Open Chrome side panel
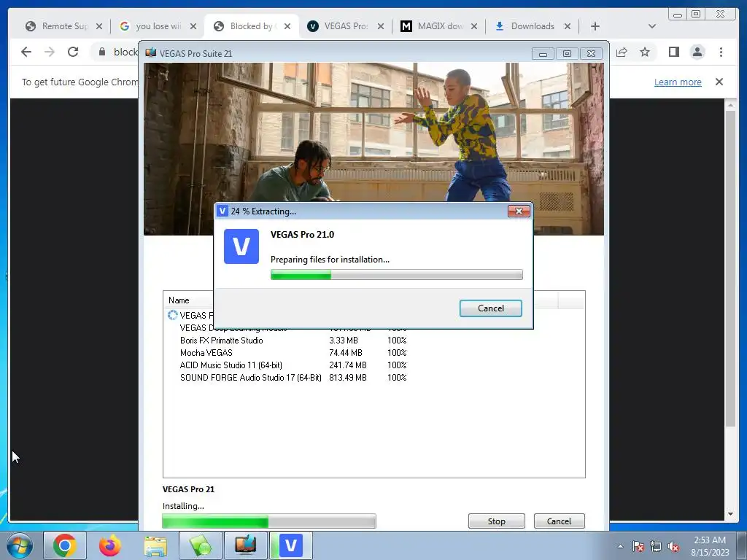Image resolution: width=747 pixels, height=560 pixels. tap(673, 52)
